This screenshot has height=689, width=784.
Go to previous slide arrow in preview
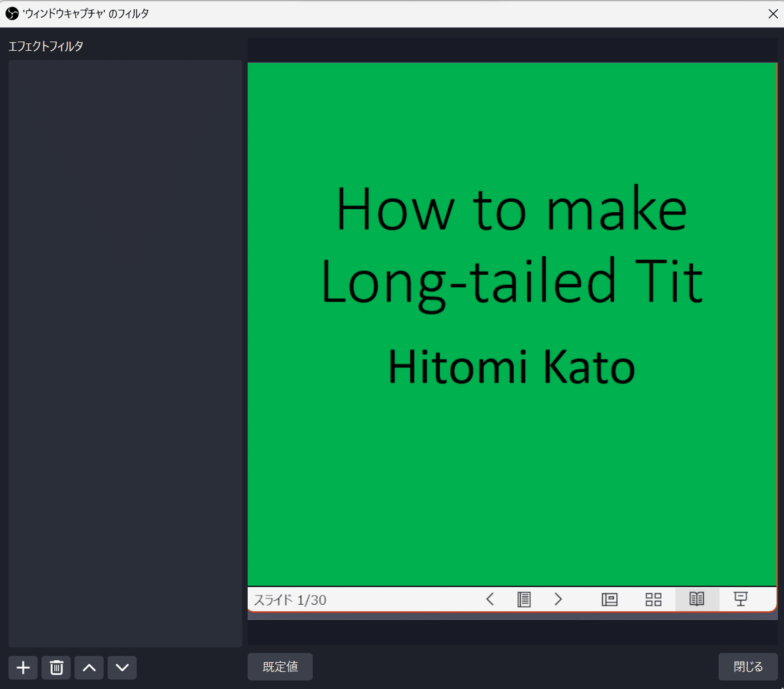490,599
